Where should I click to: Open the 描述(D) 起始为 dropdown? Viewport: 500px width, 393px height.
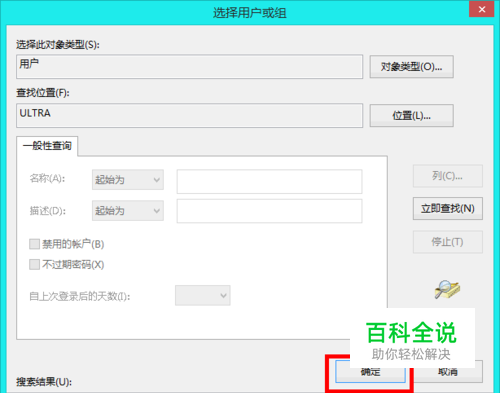point(128,211)
